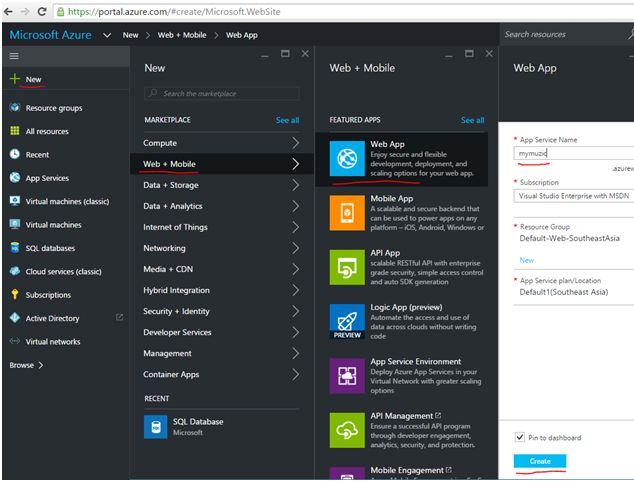Click the browser back arrow
The height and width of the screenshot is (482, 634).
(8, 11)
